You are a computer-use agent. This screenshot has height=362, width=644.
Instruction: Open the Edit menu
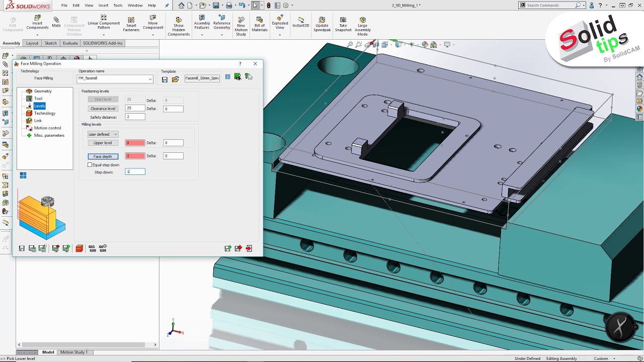point(76,5)
